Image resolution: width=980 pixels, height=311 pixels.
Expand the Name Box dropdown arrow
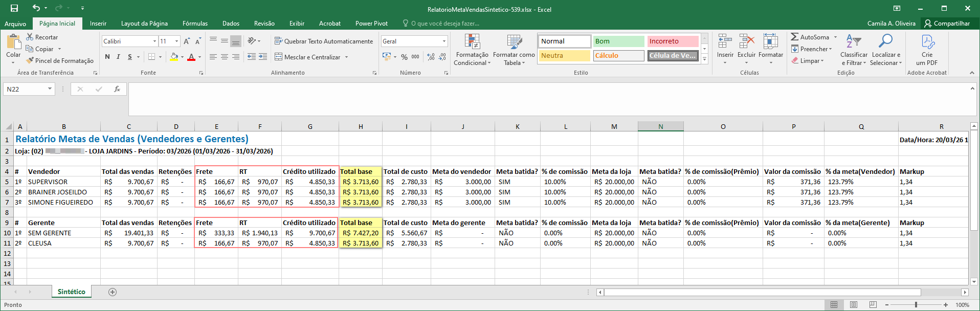coord(50,89)
